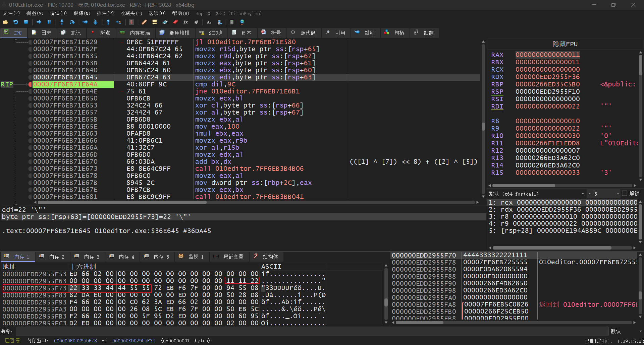Decrease argument count with the down arrow
The width and height of the screenshot is (644, 345).
[x=589, y=194]
